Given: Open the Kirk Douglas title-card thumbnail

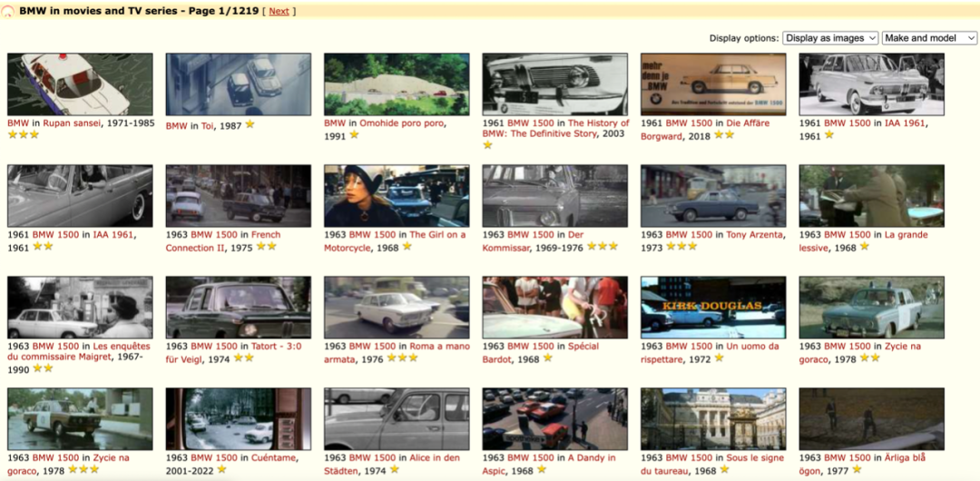Looking at the screenshot, I should coord(713,307).
